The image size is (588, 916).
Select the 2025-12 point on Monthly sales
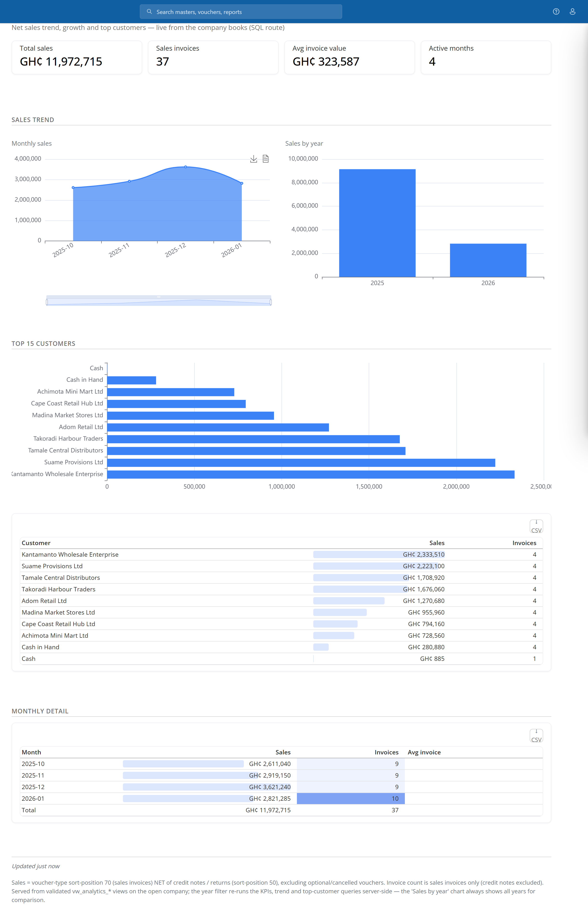(186, 167)
